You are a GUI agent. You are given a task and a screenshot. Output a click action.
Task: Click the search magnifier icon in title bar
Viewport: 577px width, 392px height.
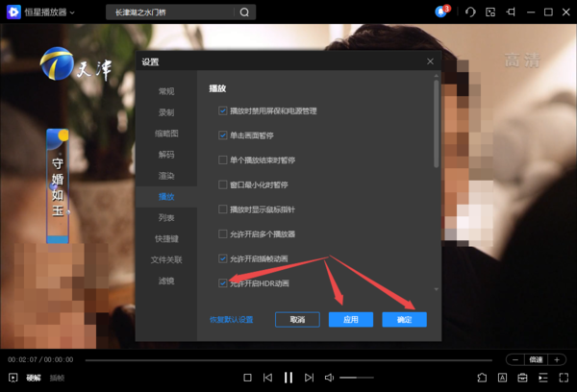244,12
